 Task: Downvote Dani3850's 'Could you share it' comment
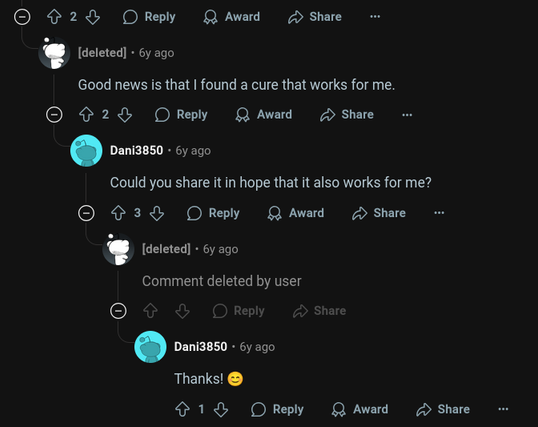[x=157, y=213]
